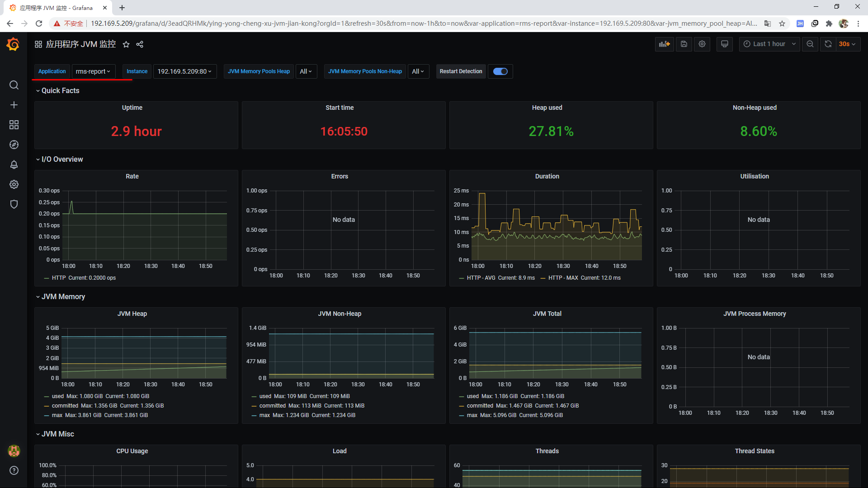Collapse the JVM Misc row
Screen dimensions: 868x488
pos(55,434)
